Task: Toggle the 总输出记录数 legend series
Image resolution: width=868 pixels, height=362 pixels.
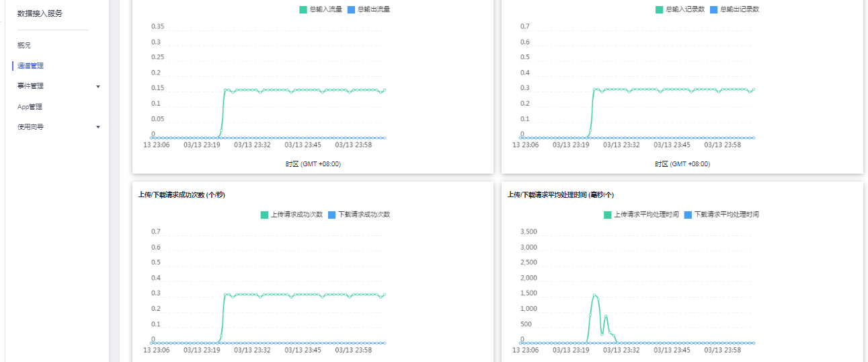Action: pos(734,9)
